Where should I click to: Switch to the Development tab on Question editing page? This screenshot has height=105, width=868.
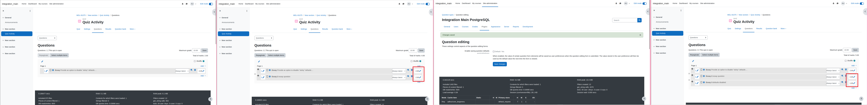pos(528,27)
